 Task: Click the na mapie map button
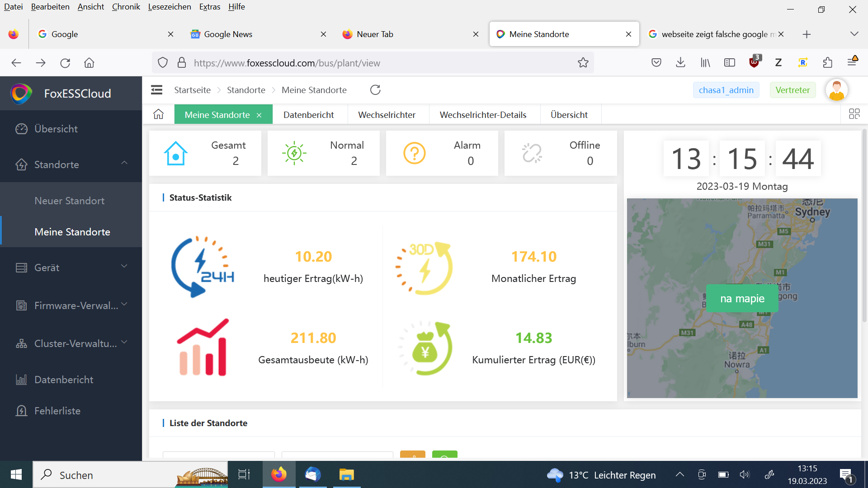point(742,298)
